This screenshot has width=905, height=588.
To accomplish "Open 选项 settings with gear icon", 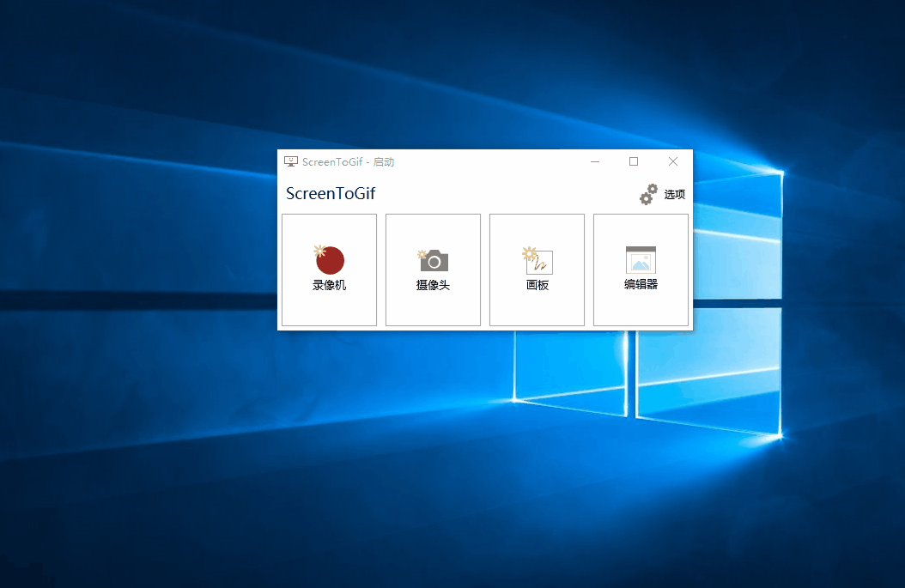I will pyautogui.click(x=663, y=195).
